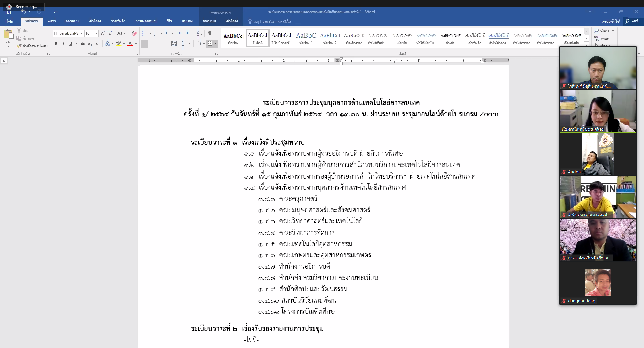
Task: Toggle Bold formatting
Action: coord(56,44)
